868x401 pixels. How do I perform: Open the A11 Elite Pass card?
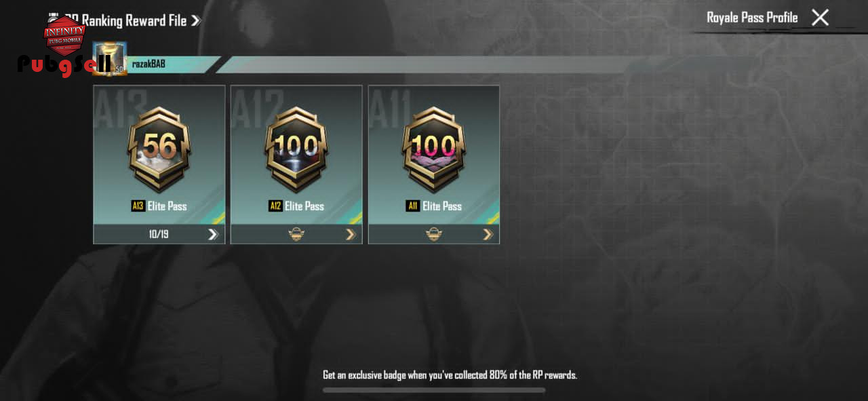[x=434, y=164]
